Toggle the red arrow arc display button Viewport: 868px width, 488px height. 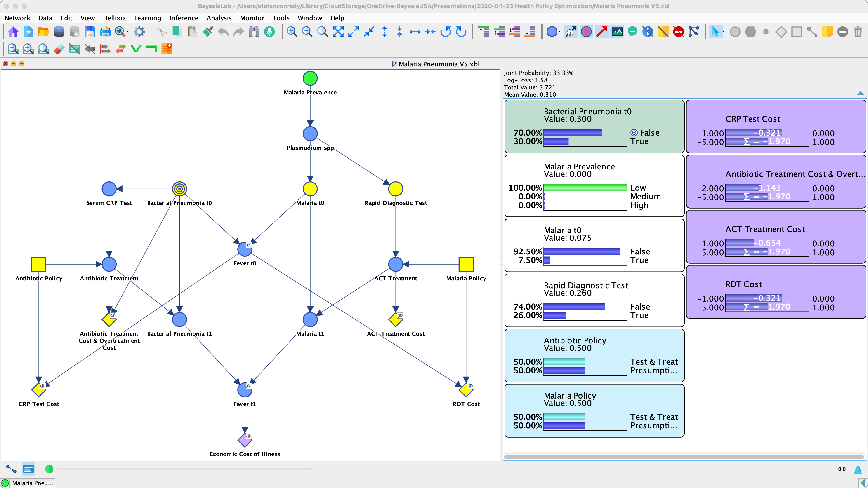point(601,32)
